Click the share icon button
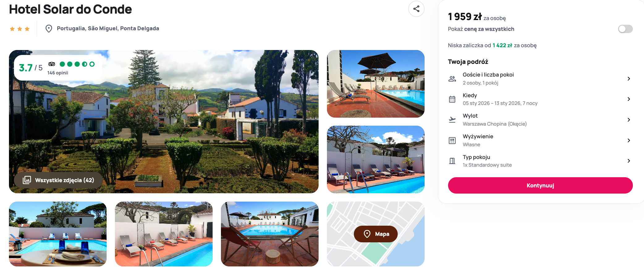644x276 pixels. (x=416, y=9)
